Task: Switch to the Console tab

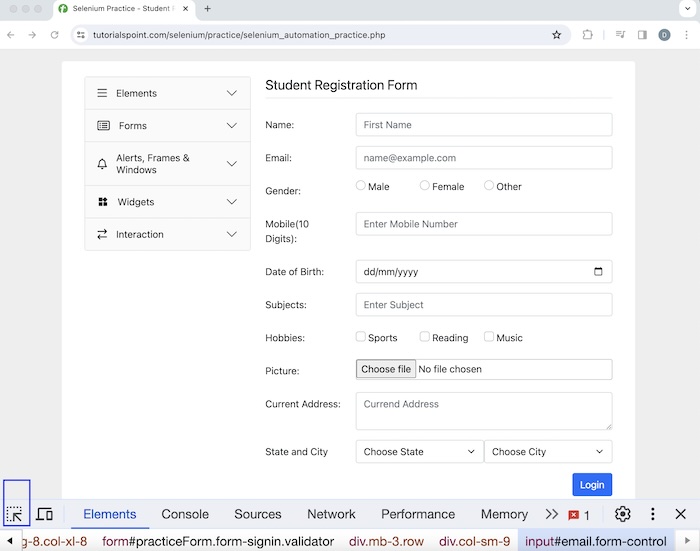Action: 185,514
